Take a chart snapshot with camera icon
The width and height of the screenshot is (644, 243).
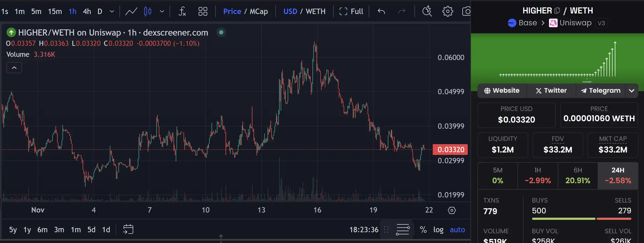point(466,11)
